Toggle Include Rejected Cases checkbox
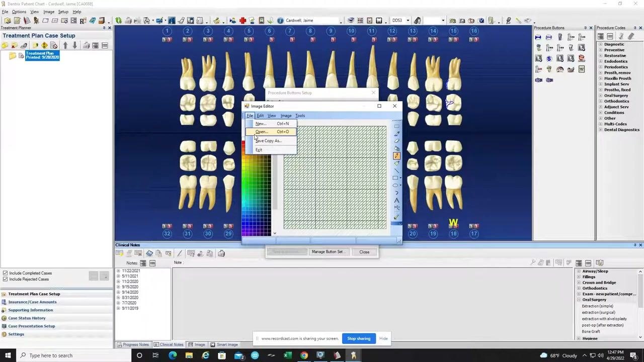This screenshot has height=362, width=644. click(x=6, y=280)
